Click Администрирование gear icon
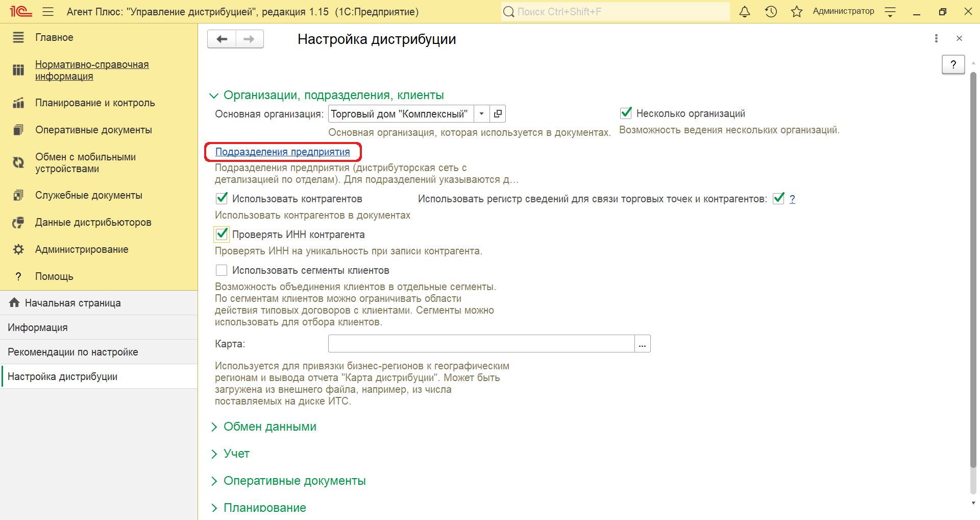 [x=18, y=249]
